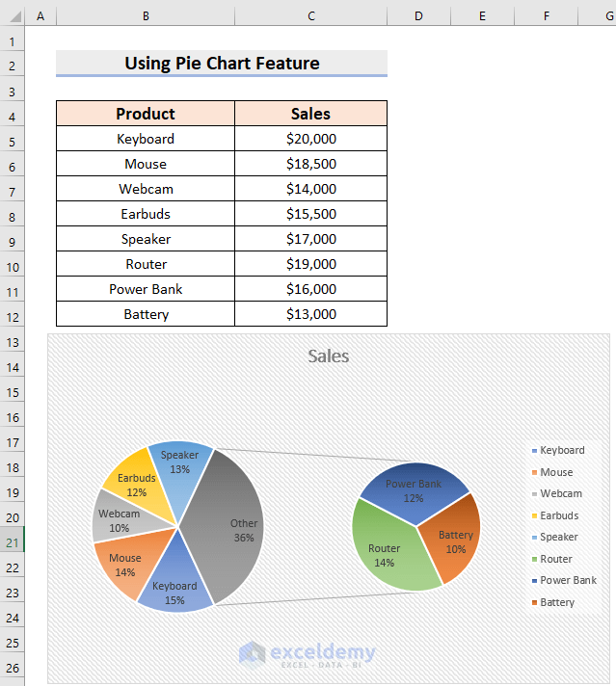Click the Router legend entry
This screenshot has width=616, height=686.
555,559
